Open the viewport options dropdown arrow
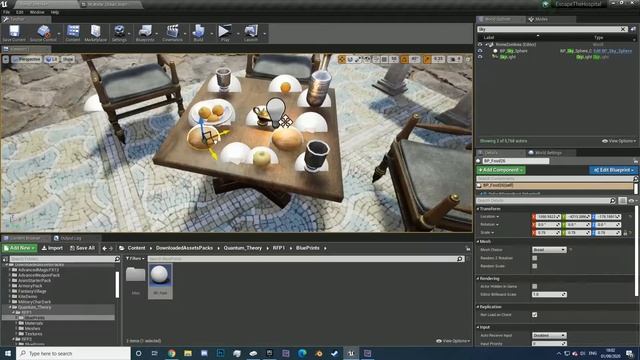The height and width of the screenshot is (360, 640). (x=5, y=60)
